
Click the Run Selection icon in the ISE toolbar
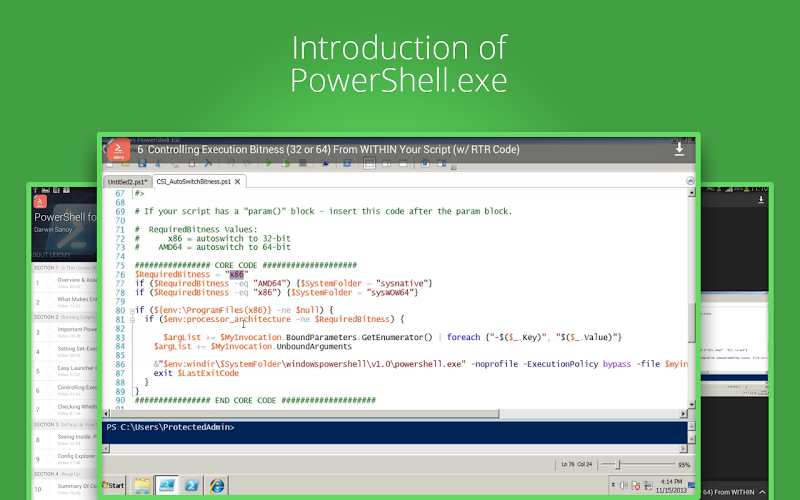[286, 163]
